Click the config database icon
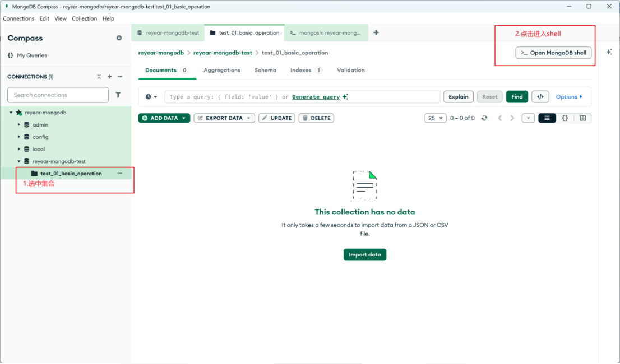Viewport: 620px width, 364px height. (x=26, y=137)
